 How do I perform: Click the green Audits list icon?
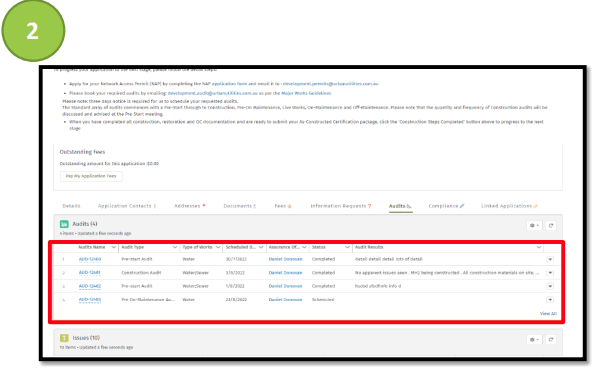64,224
